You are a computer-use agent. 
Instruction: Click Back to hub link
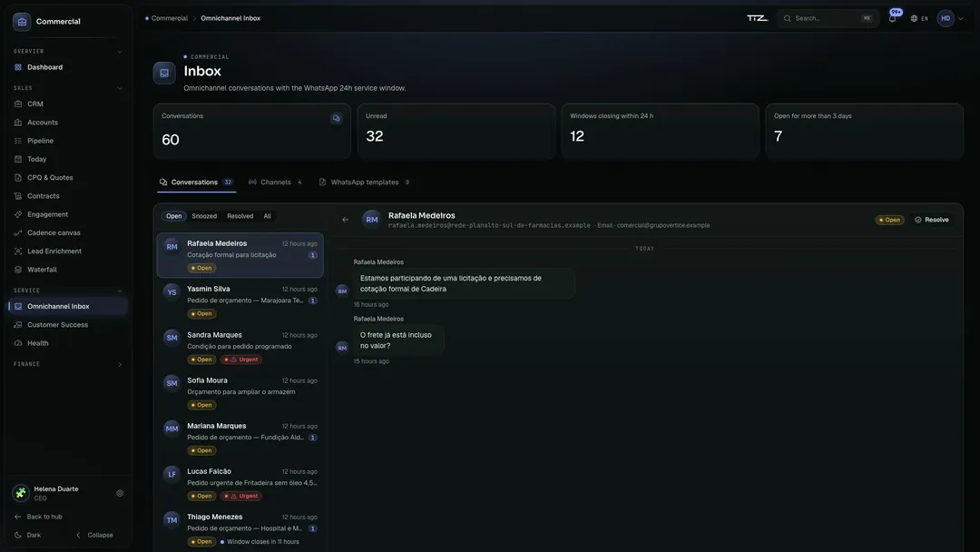click(x=39, y=517)
